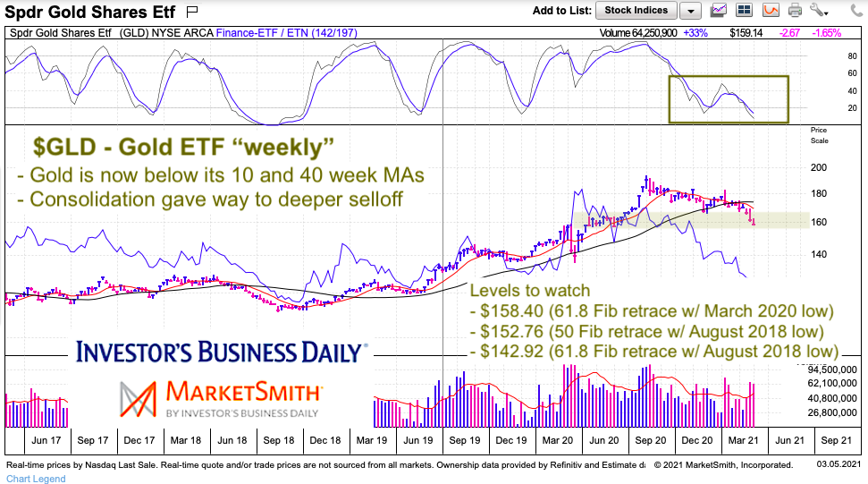
Task: Click the Jun 18 date label
Action: 232,440
